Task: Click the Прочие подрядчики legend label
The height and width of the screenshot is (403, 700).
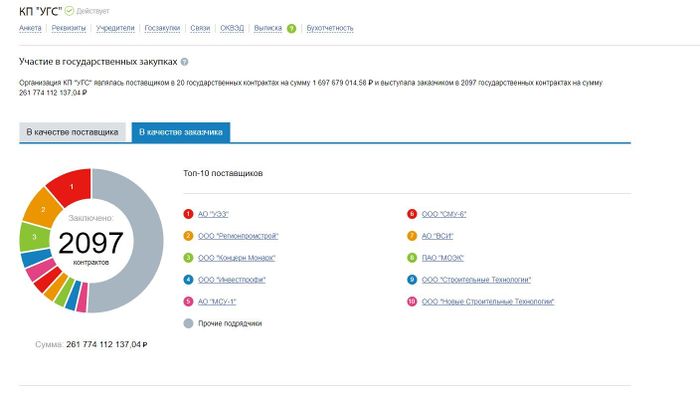Action: [230, 324]
